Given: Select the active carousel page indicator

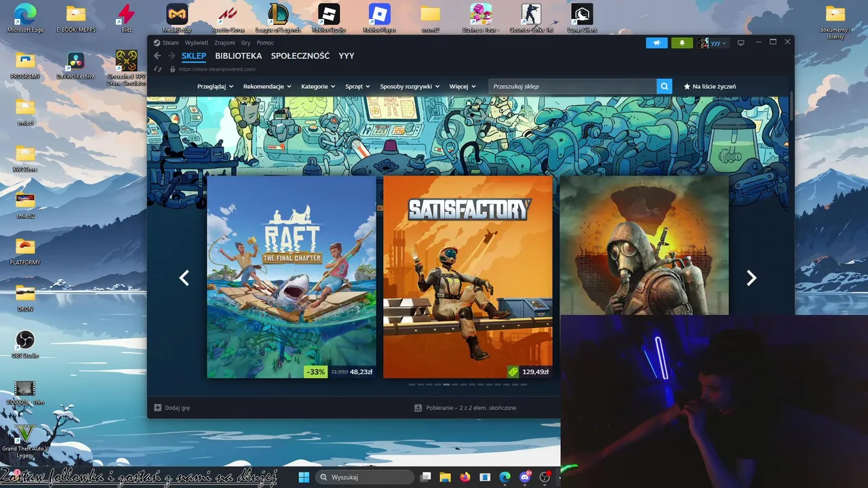Looking at the screenshot, I should coord(446,384).
